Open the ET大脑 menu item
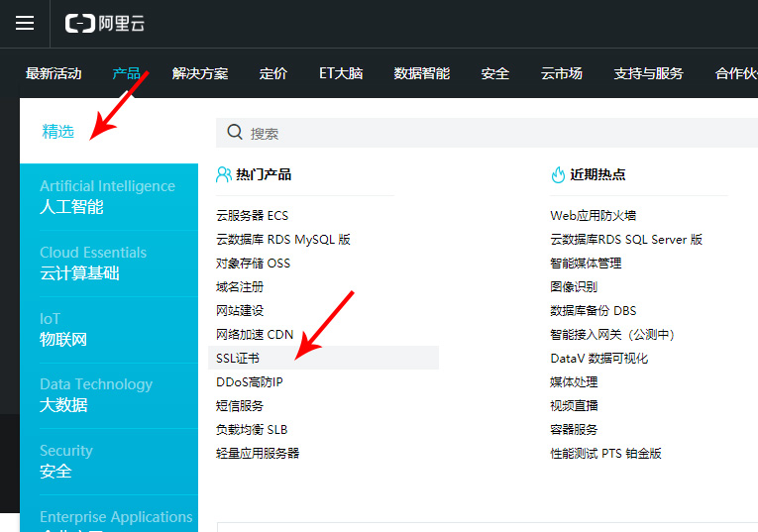Image resolution: width=758 pixels, height=532 pixels. 341,73
